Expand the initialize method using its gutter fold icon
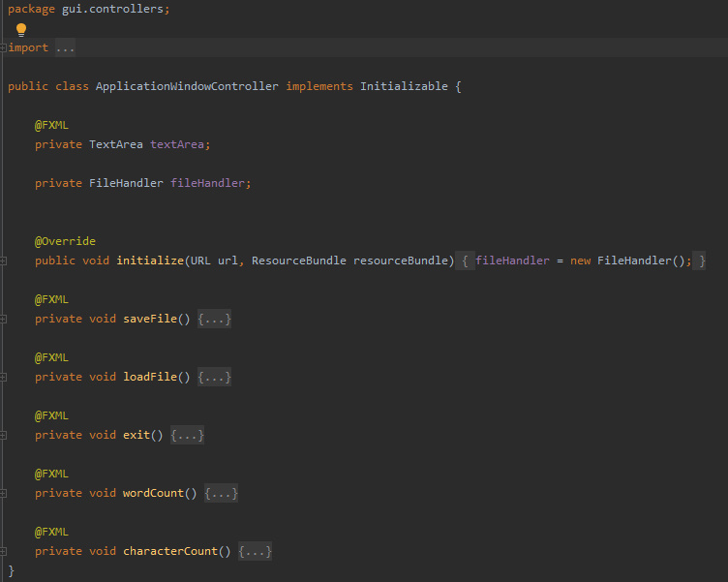 point(4,260)
